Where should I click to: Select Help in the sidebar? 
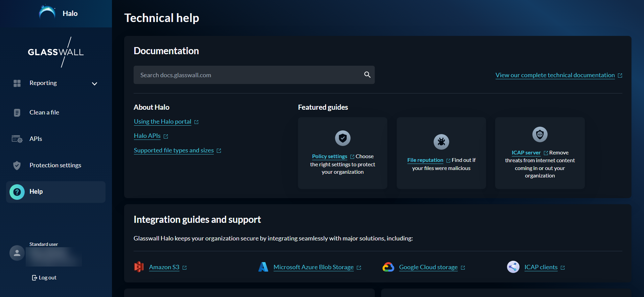coord(36,192)
